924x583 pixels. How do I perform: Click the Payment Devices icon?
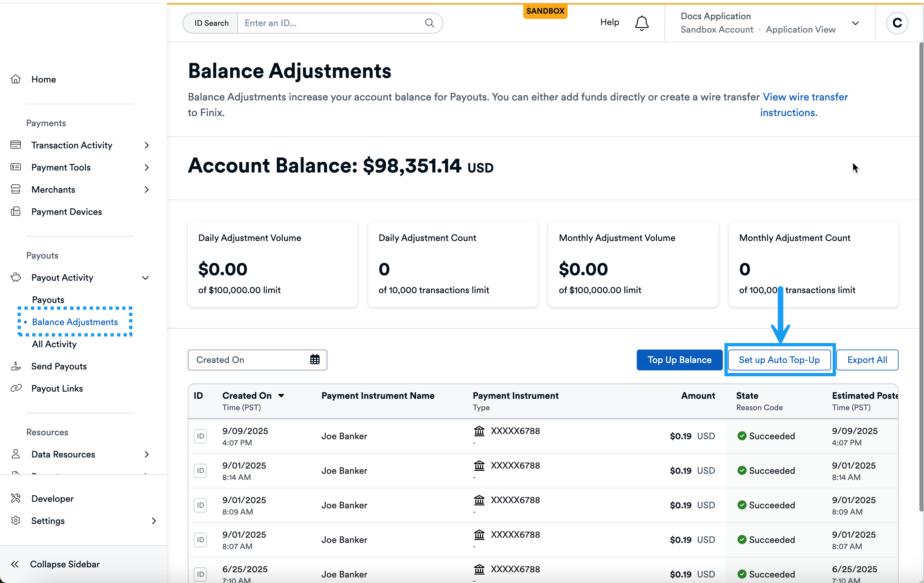16,212
